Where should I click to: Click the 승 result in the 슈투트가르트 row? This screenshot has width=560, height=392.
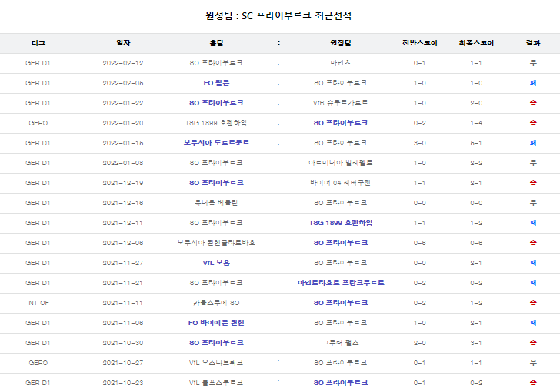(x=533, y=103)
